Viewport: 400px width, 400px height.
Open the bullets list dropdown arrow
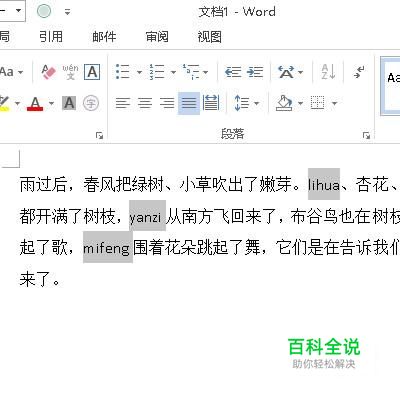pyautogui.click(x=139, y=72)
